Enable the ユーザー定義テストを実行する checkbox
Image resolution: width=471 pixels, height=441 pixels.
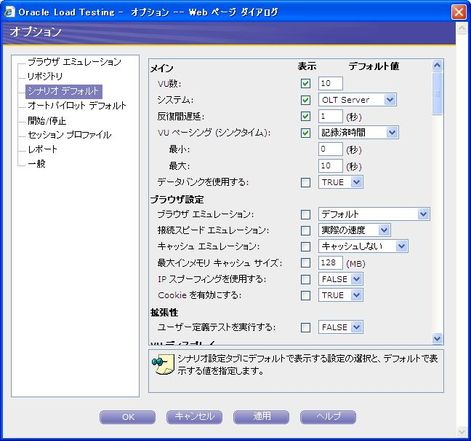[x=305, y=327]
